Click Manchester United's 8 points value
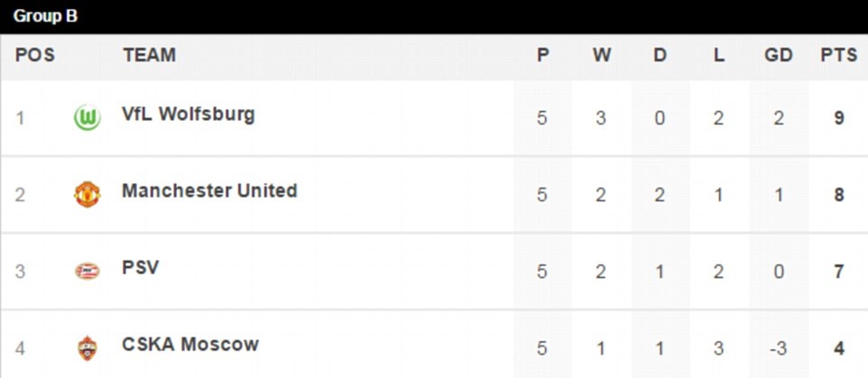The image size is (868, 378). click(x=839, y=194)
